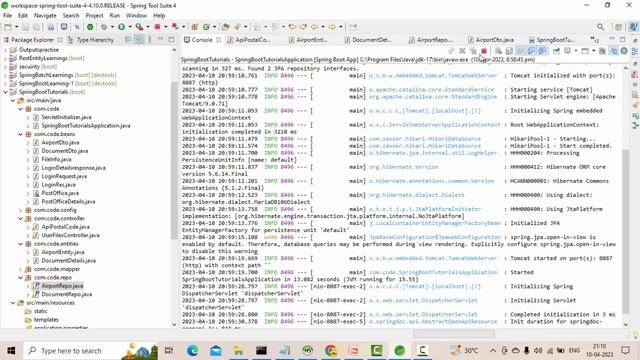Remove the launch with the single X icon
This screenshot has height=360, width=640.
pyautogui.click(x=462, y=51)
